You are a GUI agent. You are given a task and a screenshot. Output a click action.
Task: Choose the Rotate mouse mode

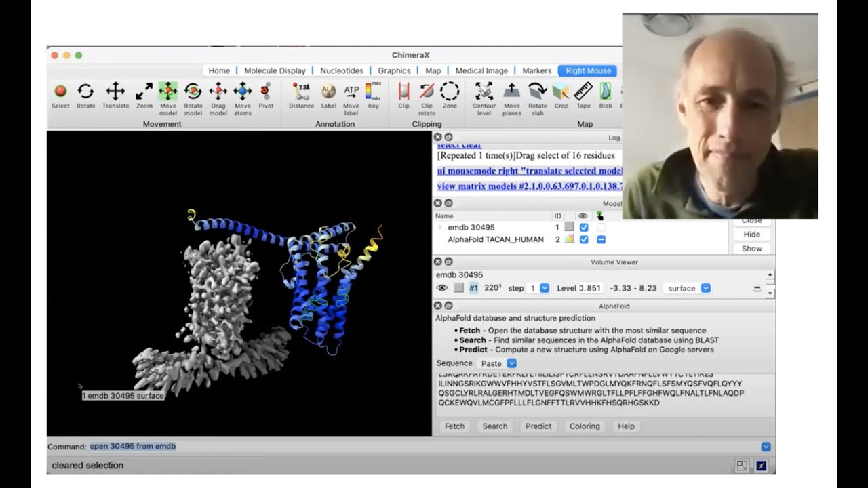pyautogui.click(x=85, y=96)
